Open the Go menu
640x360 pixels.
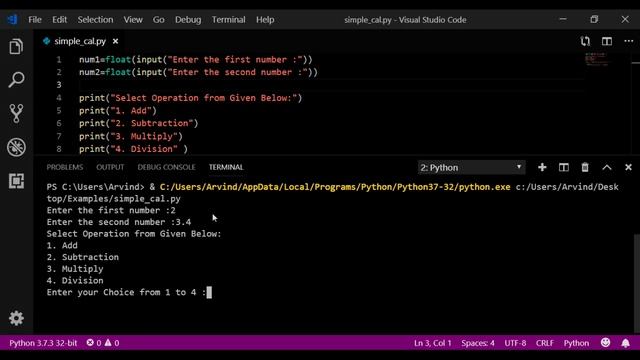coord(158,20)
